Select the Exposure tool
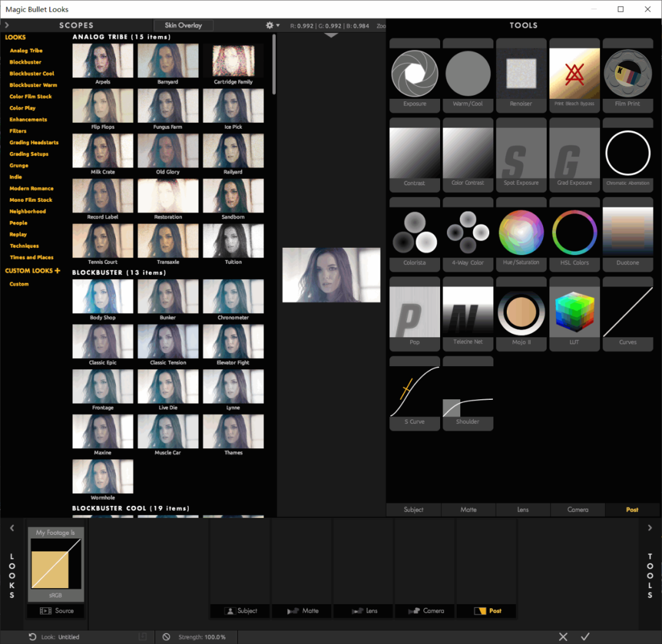Image resolution: width=662 pixels, height=644 pixels. [x=414, y=75]
